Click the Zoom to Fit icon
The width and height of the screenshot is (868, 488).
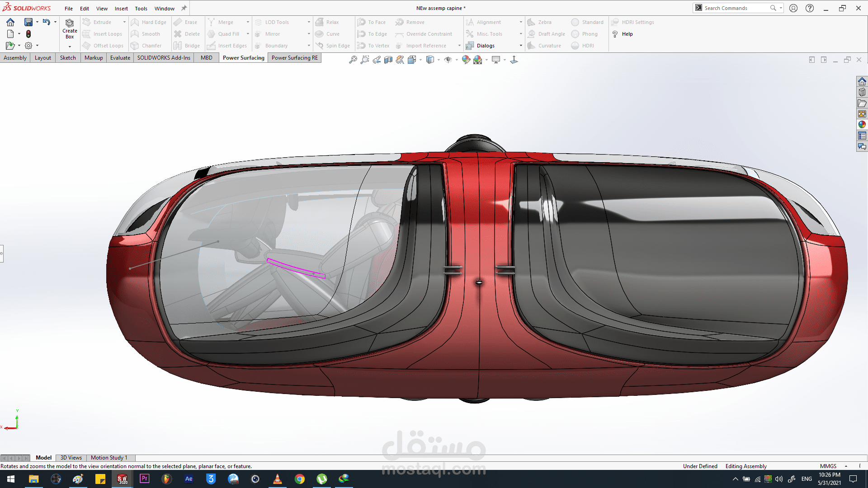tap(353, 60)
